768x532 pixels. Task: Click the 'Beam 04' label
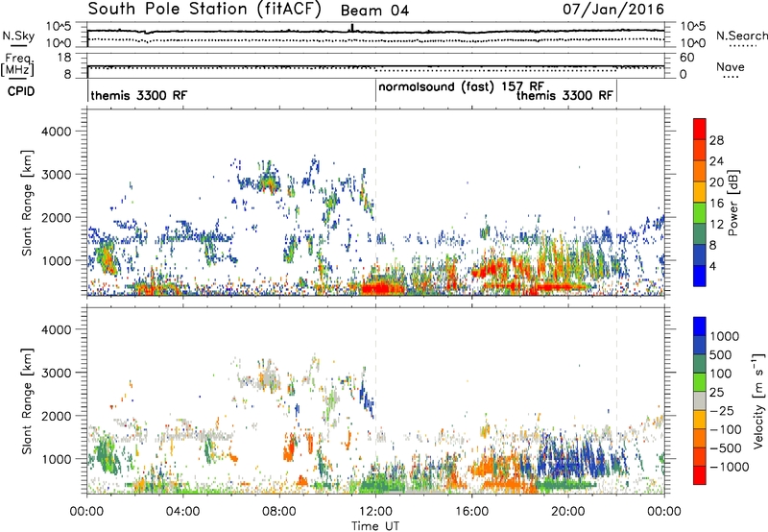pyautogui.click(x=374, y=11)
